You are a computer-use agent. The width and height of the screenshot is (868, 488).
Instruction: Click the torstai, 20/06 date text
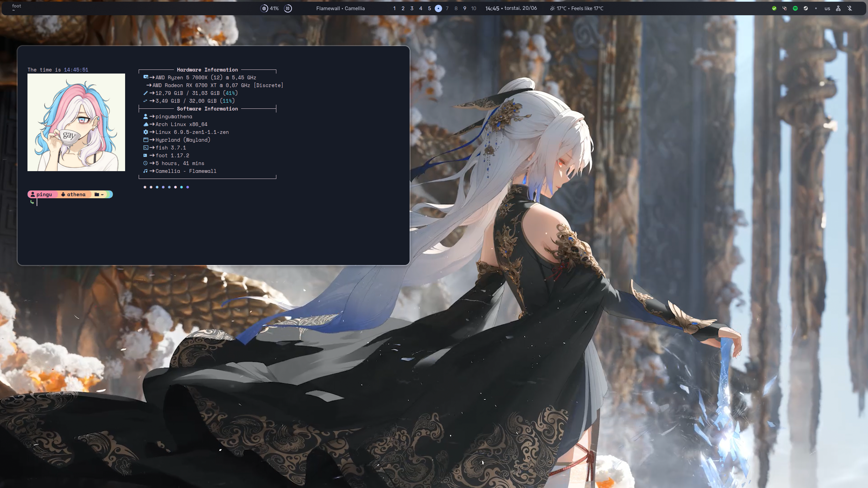[x=521, y=8]
